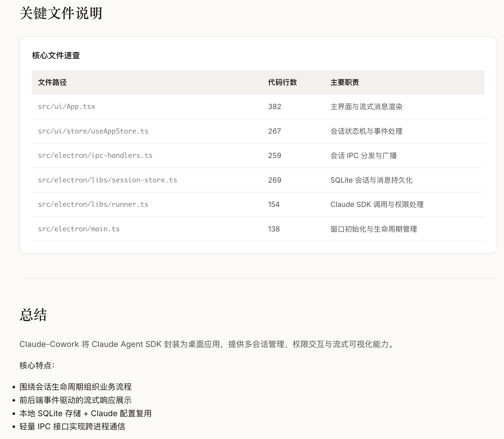Image resolution: width=504 pixels, height=439 pixels.
Task: Click the src/electron/ipc-handlers.ts path
Action: (x=95, y=156)
